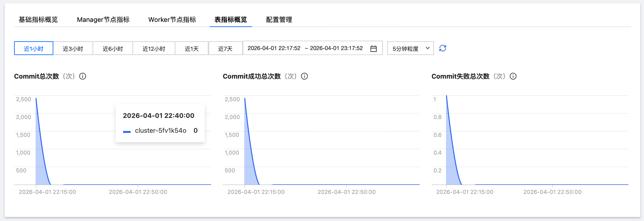Switch to 基础指标概览 tab

[38, 20]
